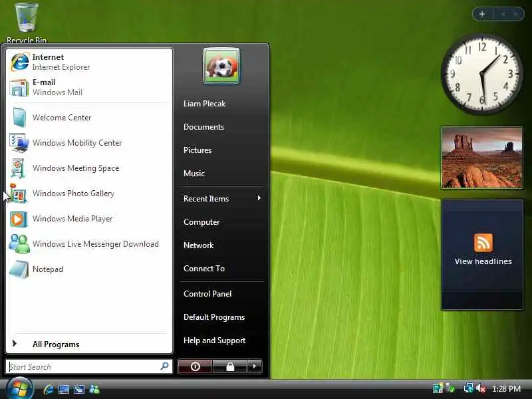This screenshot has height=399, width=532.
Task: Expand Recent Items submenu arrow
Action: (x=259, y=198)
